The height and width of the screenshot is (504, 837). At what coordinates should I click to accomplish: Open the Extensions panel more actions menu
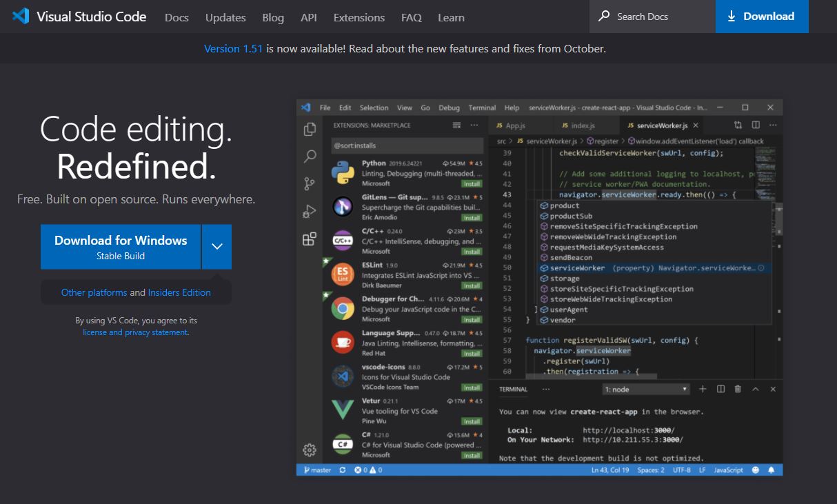point(474,125)
